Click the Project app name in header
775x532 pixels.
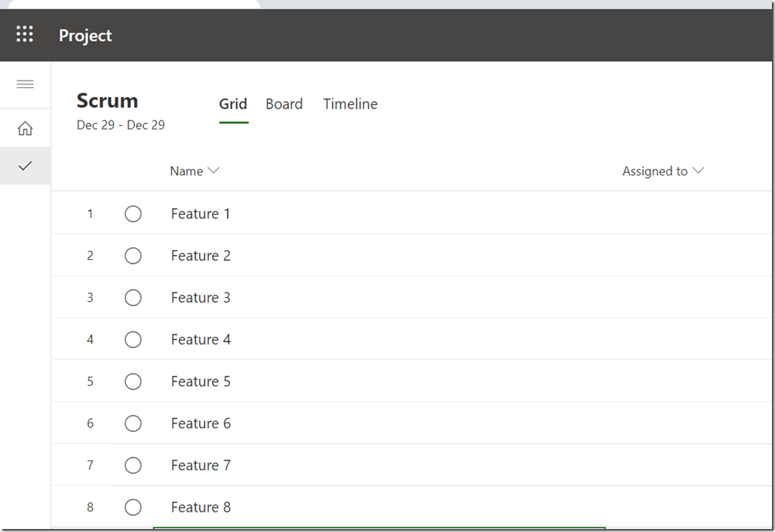tap(85, 35)
